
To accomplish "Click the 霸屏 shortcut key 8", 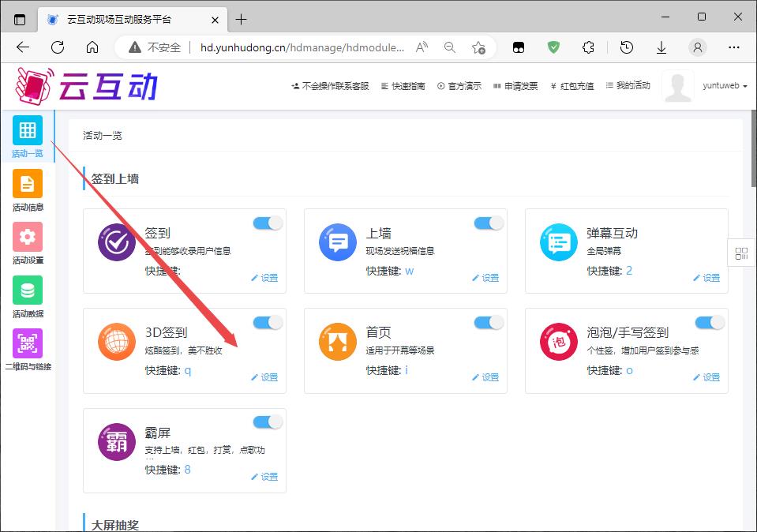I will (188, 469).
